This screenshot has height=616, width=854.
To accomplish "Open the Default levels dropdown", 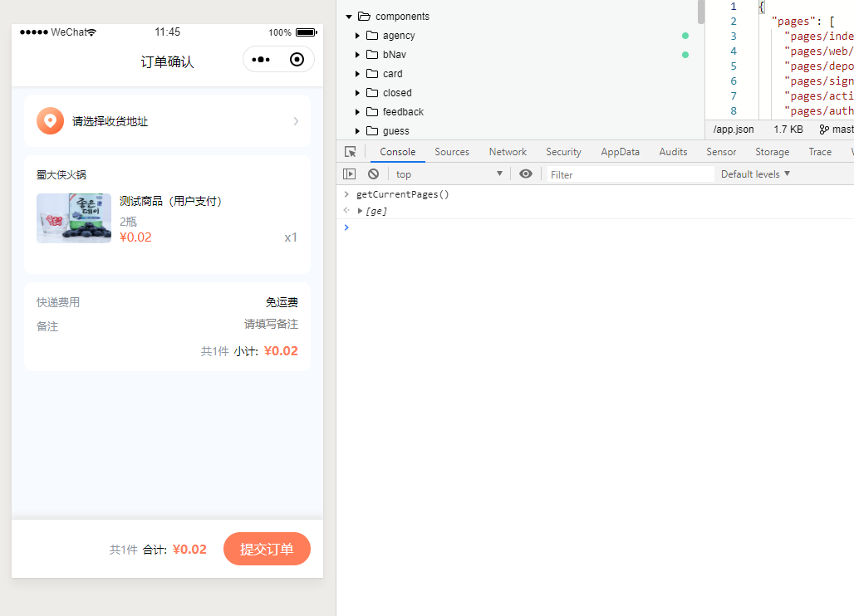I will 755,174.
